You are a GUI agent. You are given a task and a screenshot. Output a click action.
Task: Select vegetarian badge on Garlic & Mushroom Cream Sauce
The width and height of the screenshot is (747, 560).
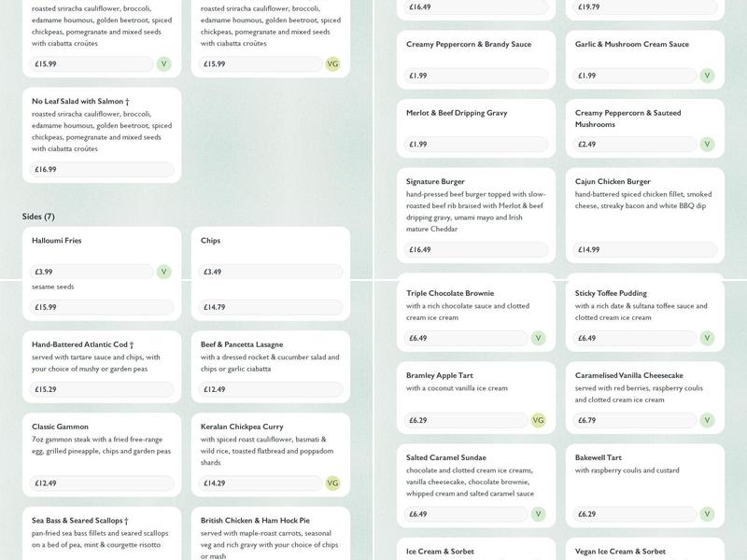[707, 76]
